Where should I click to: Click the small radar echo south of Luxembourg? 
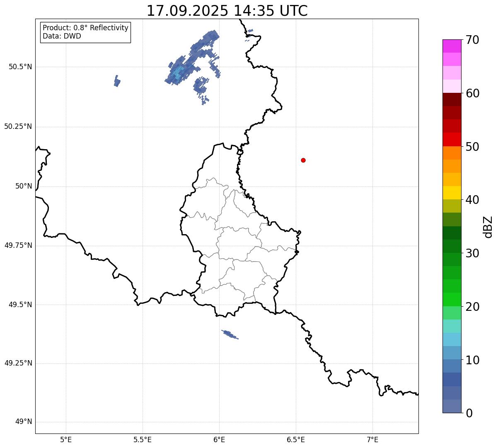coord(230,334)
